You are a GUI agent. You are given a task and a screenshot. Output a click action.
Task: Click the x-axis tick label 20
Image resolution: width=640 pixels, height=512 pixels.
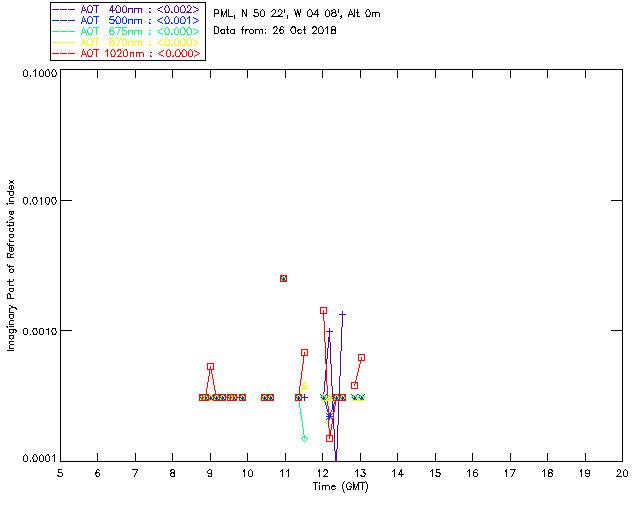click(622, 473)
